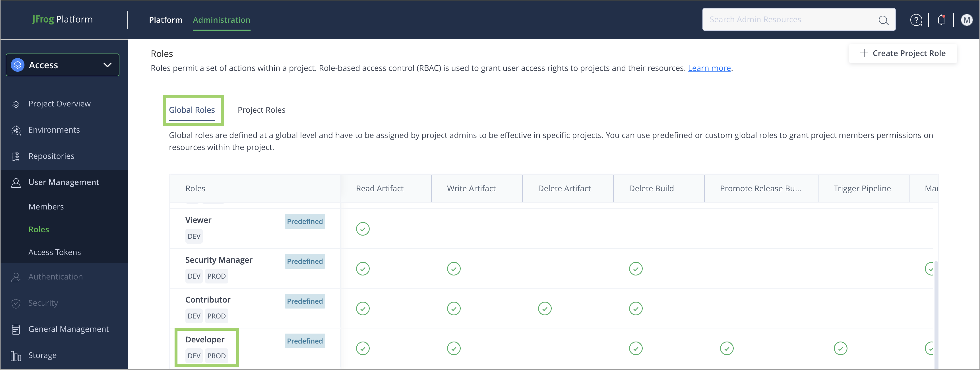Screen dimensions: 980x370
Task: Click the Search Admin Resources field
Action: (787, 19)
